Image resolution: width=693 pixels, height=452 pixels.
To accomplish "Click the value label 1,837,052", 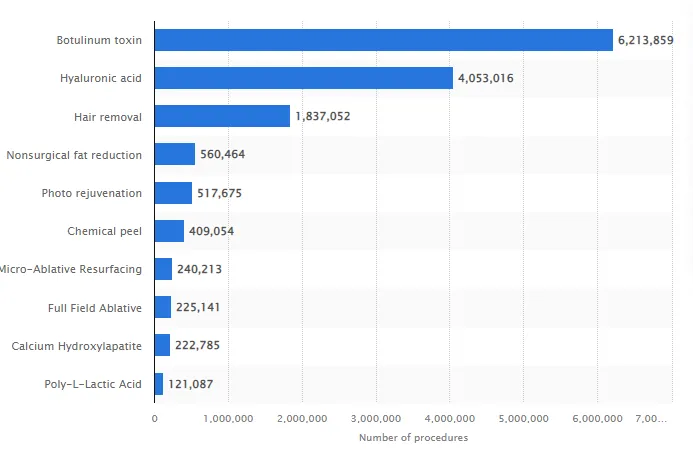I will pyautogui.click(x=323, y=117).
